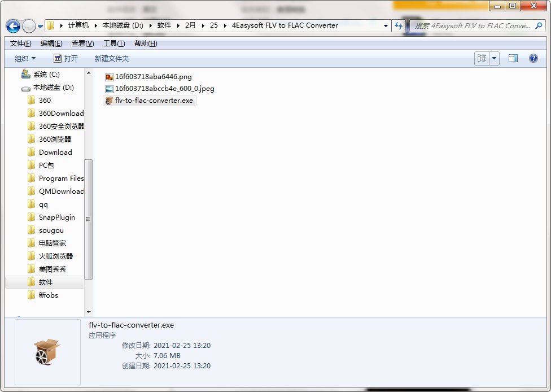Open the 文件(F) menu
The image size is (551, 392).
point(21,43)
